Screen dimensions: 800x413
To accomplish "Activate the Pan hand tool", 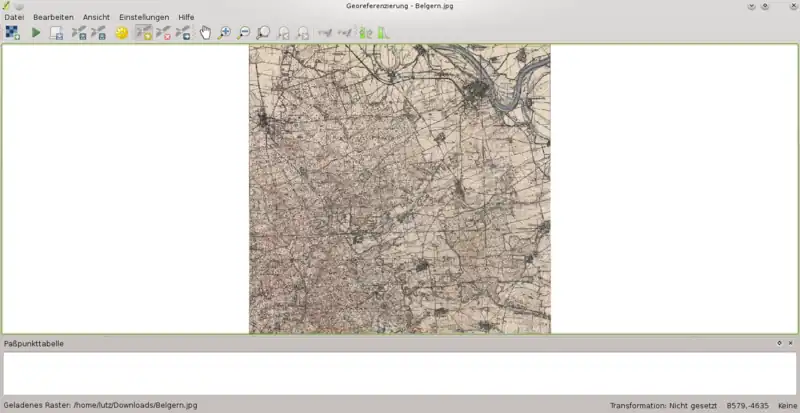I will tap(205, 33).
